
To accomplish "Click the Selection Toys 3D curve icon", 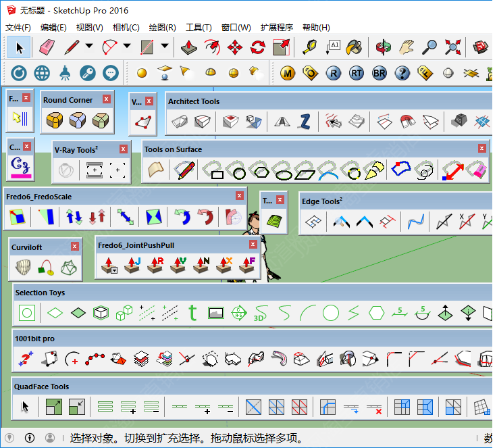I will pos(261,313).
